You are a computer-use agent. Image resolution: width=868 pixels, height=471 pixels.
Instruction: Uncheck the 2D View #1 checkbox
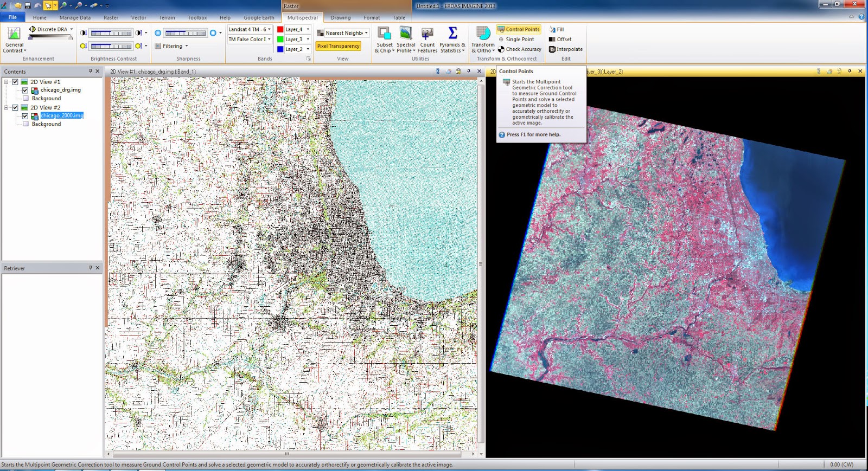click(15, 82)
